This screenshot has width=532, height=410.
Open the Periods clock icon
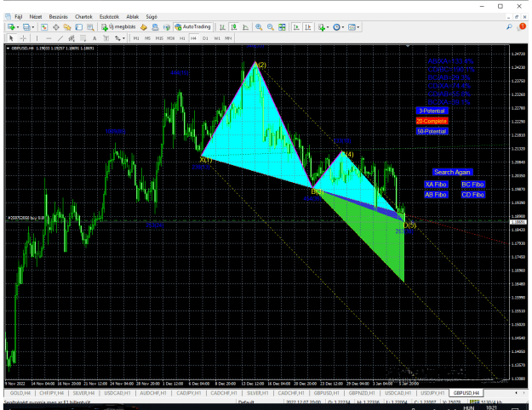click(x=336, y=27)
